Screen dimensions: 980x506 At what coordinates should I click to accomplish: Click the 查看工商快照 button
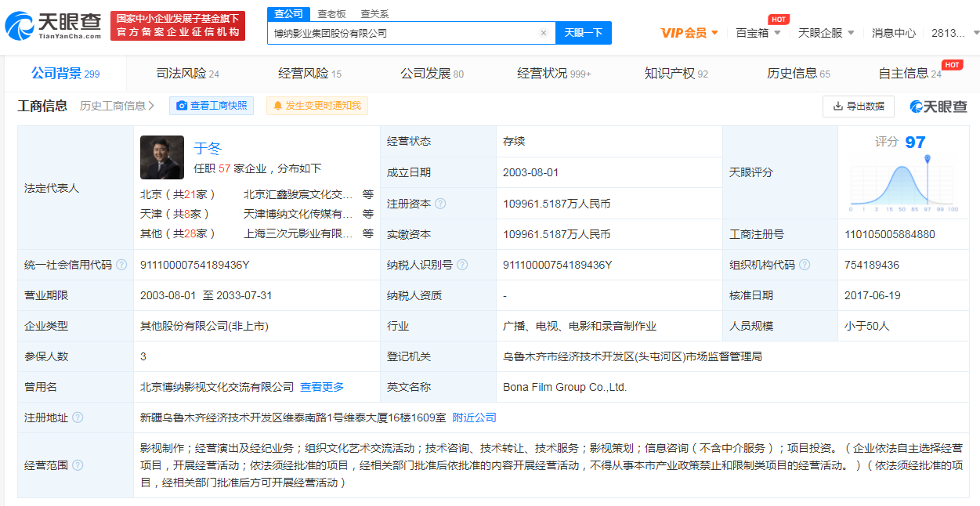coord(212,106)
